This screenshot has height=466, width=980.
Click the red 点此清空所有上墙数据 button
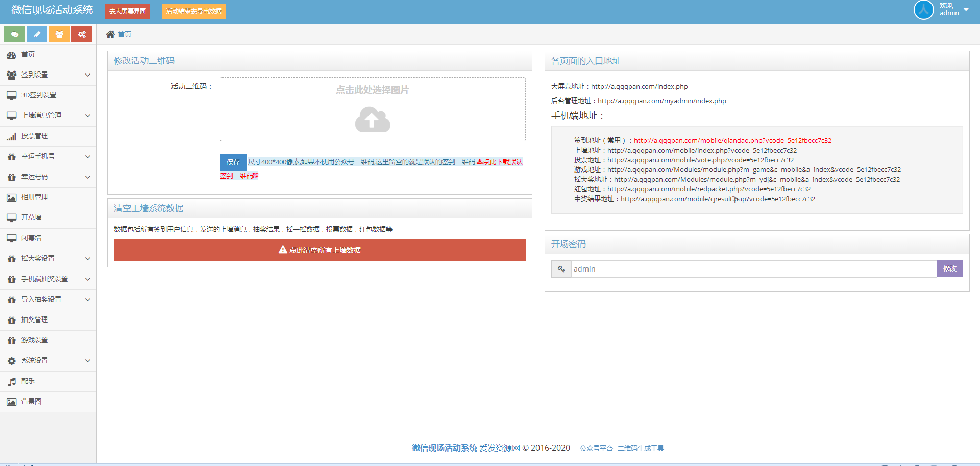pyautogui.click(x=320, y=250)
